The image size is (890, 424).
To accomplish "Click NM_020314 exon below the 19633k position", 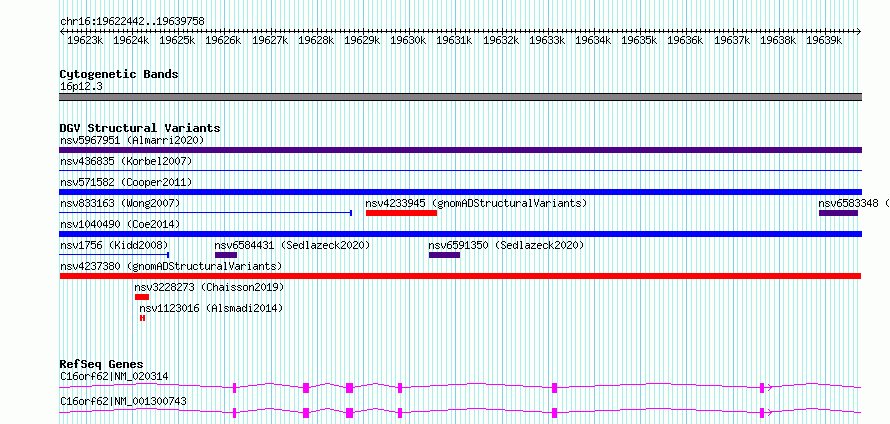I will pos(555,388).
